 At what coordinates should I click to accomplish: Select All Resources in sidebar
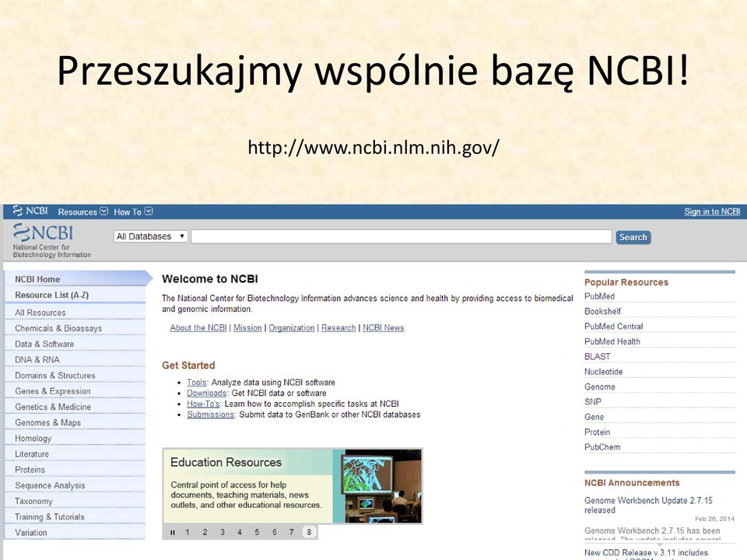click(x=75, y=313)
